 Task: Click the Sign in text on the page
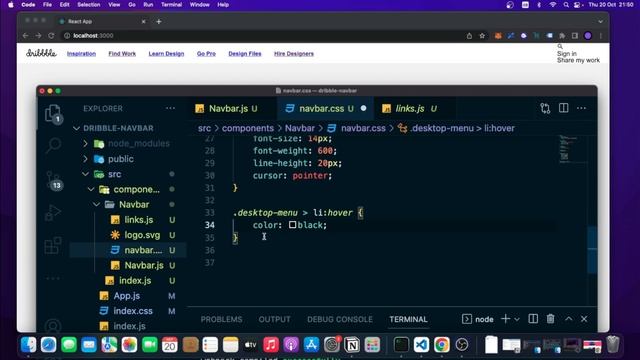click(567, 53)
